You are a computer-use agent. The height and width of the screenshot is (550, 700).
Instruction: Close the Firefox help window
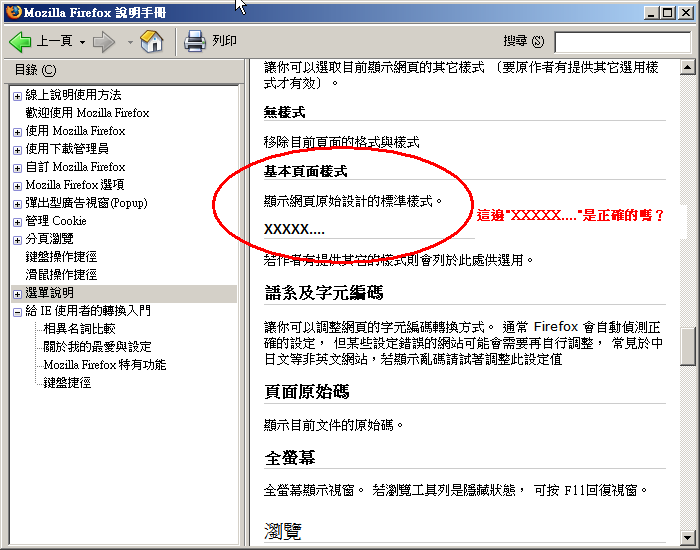point(686,12)
